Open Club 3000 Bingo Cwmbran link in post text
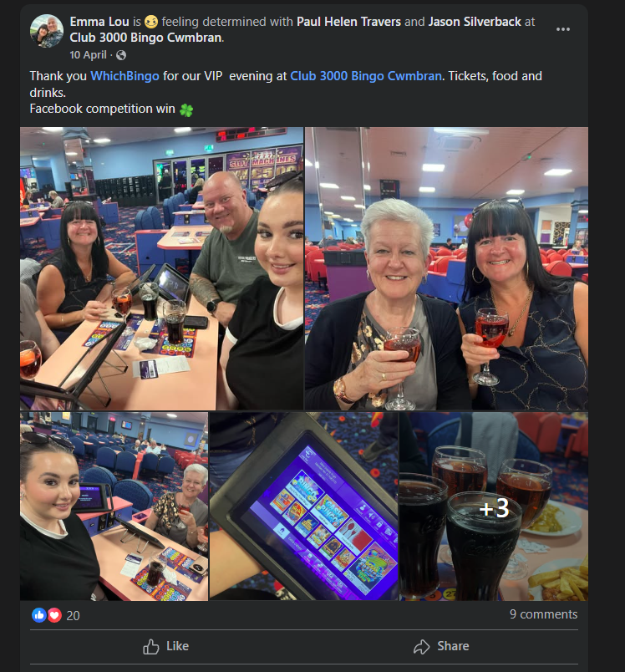The width and height of the screenshot is (625, 672). (366, 76)
